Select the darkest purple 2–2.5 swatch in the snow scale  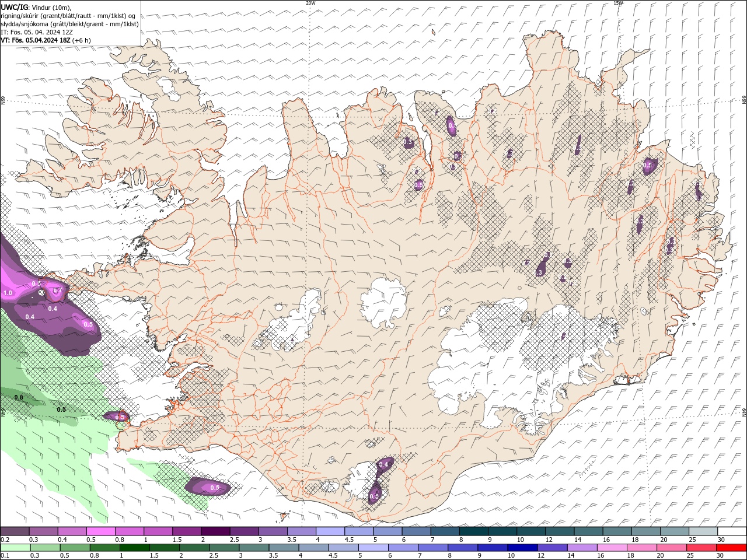click(215, 531)
